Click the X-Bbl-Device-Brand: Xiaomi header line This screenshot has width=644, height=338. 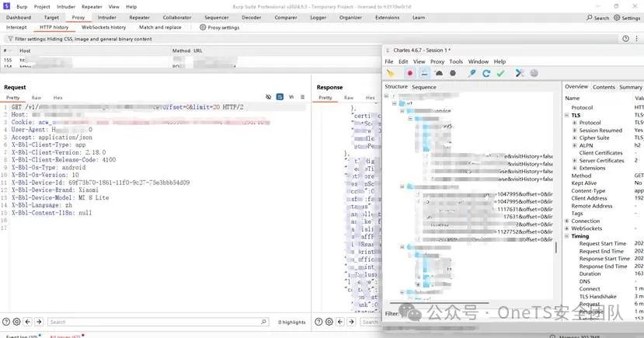[55, 190]
